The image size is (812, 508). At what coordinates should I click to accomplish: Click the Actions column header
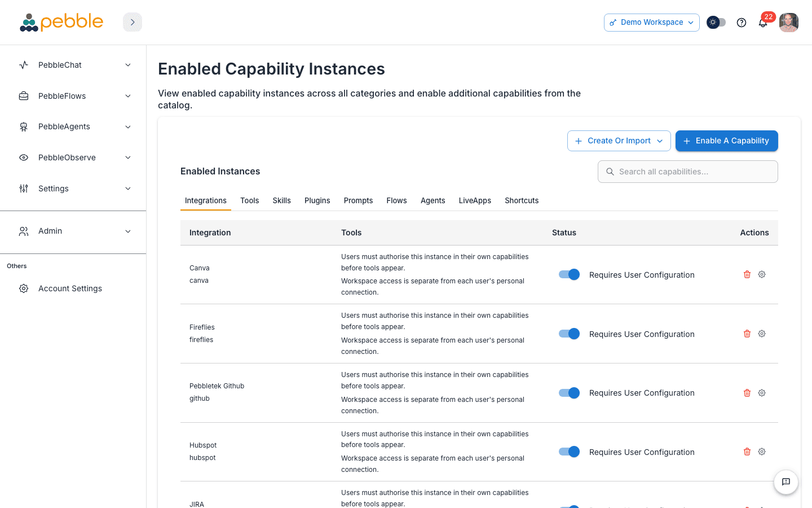coord(754,233)
